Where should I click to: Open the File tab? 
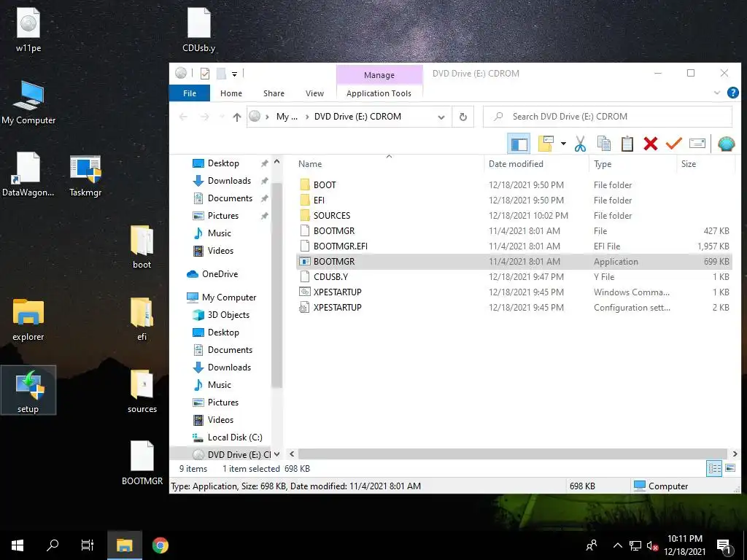click(190, 93)
